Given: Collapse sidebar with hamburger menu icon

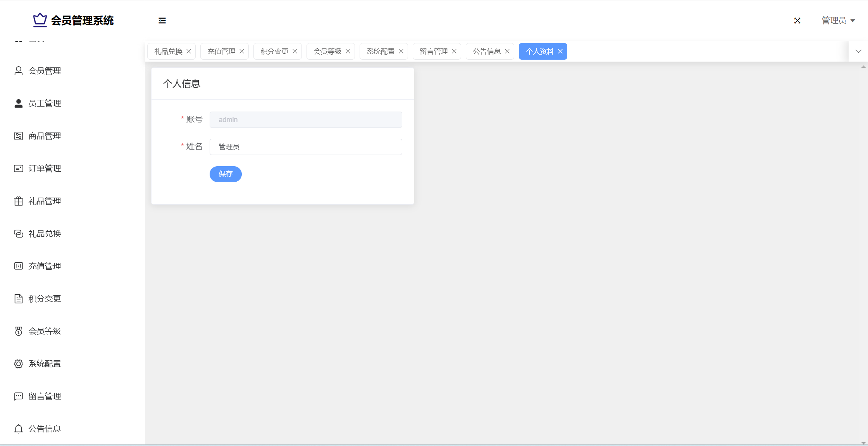Looking at the screenshot, I should click(162, 21).
